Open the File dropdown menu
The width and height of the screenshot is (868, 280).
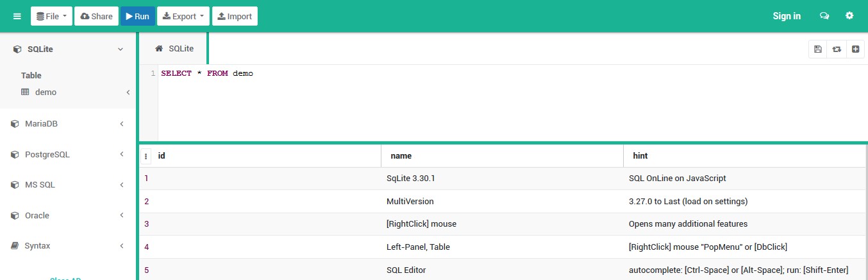click(51, 16)
